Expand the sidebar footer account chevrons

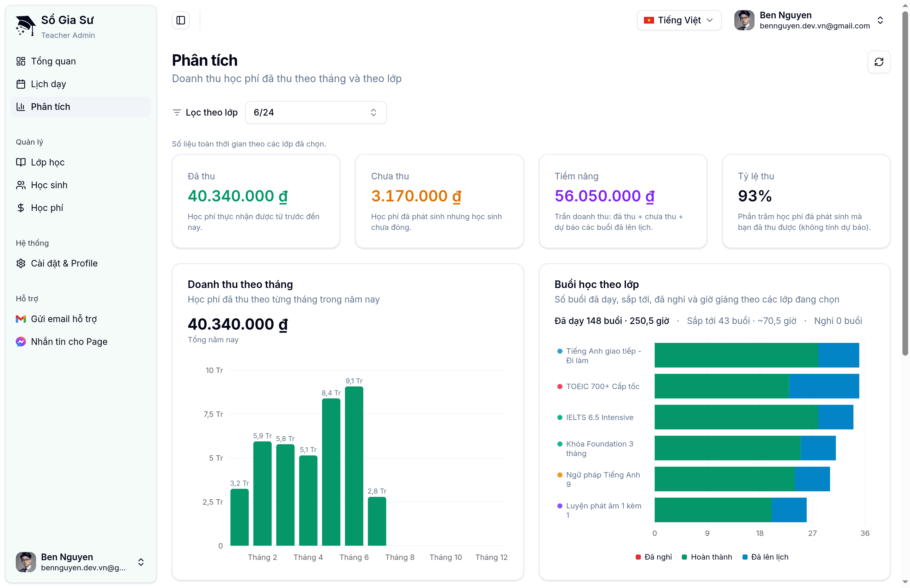pos(141,562)
